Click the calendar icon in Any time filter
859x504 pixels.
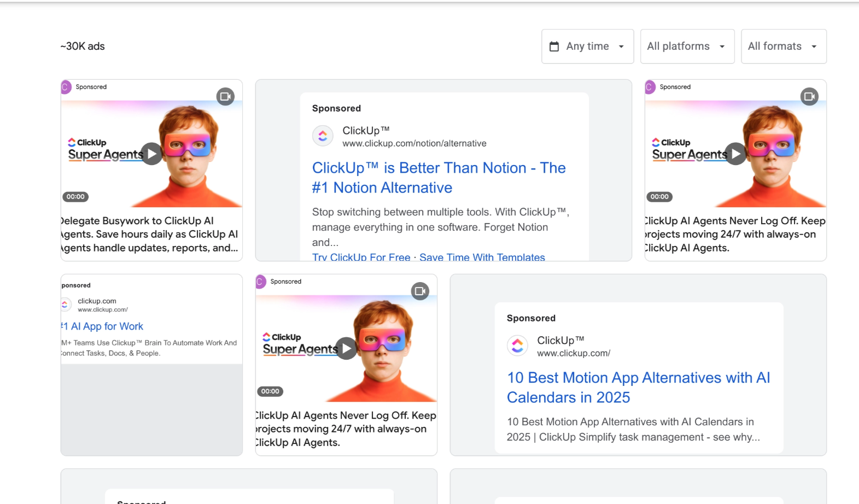coord(554,46)
